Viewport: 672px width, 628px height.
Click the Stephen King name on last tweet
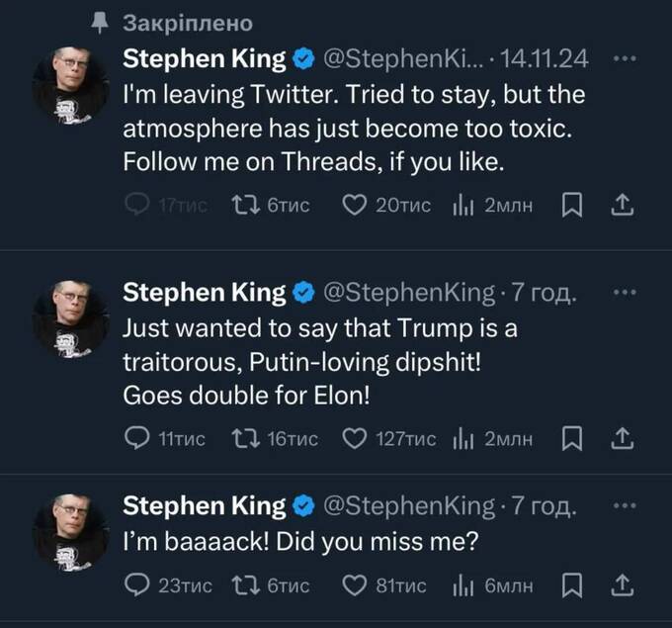pyautogui.click(x=204, y=506)
